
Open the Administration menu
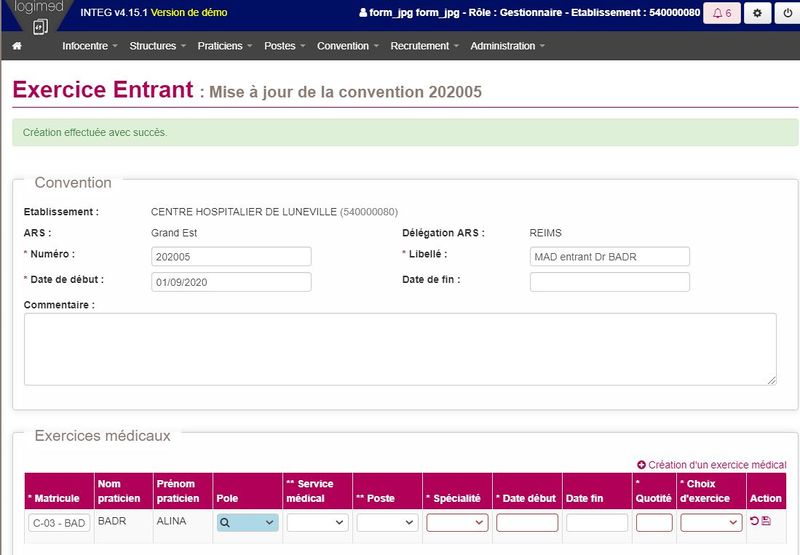(508, 46)
